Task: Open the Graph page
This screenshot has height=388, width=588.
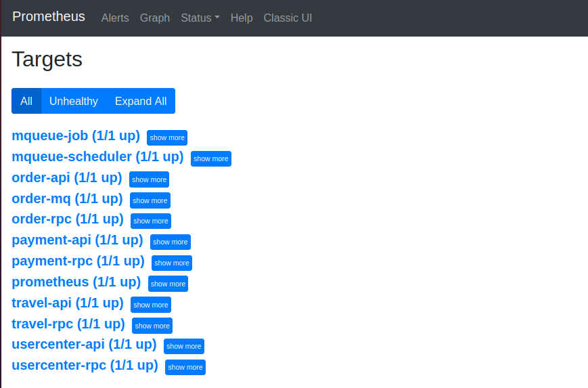Action: (x=154, y=18)
